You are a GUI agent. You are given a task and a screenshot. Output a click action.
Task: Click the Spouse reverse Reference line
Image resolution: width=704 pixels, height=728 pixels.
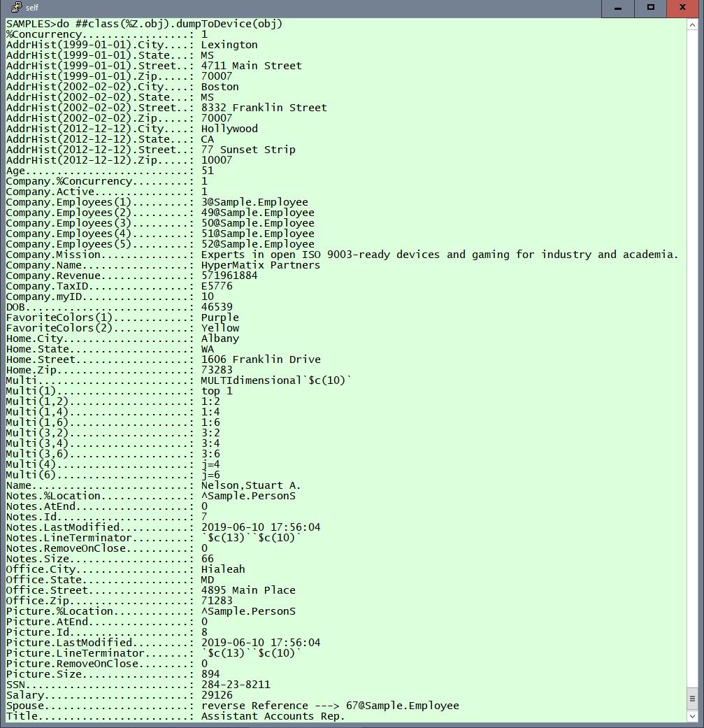click(x=330, y=706)
